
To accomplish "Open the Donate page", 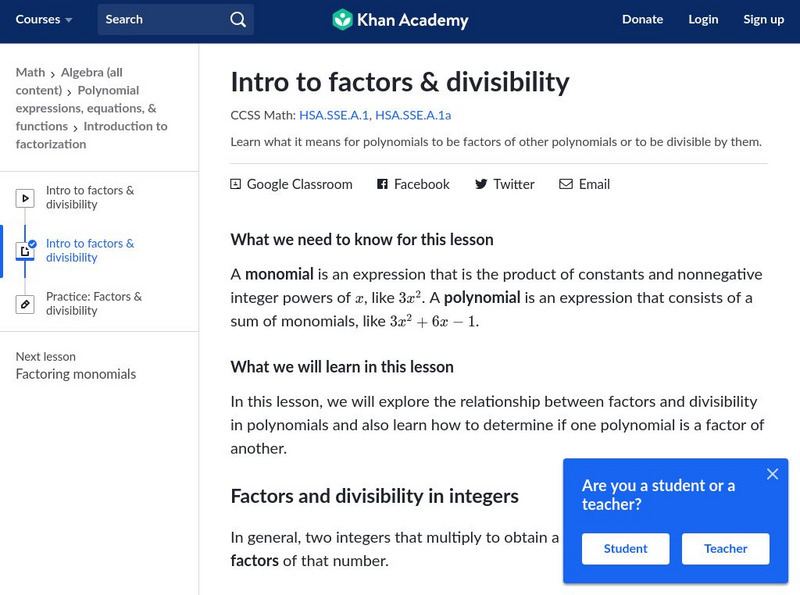I will coord(642,20).
